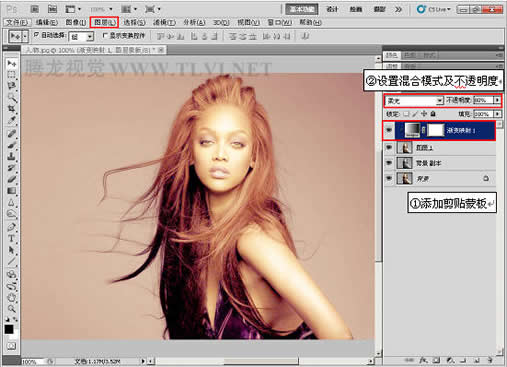This screenshot has width=507, height=367.
Task: Select the Gradient tool
Action: pyautogui.click(x=12, y=191)
